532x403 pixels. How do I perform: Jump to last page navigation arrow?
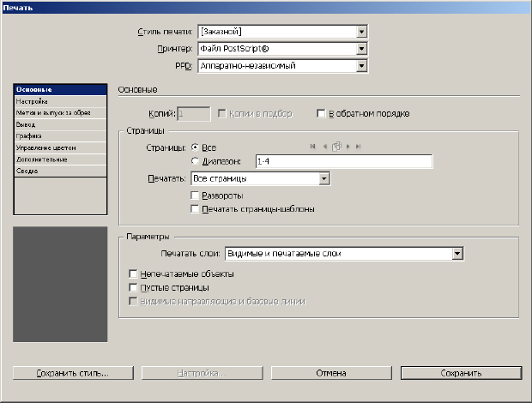click(x=358, y=147)
